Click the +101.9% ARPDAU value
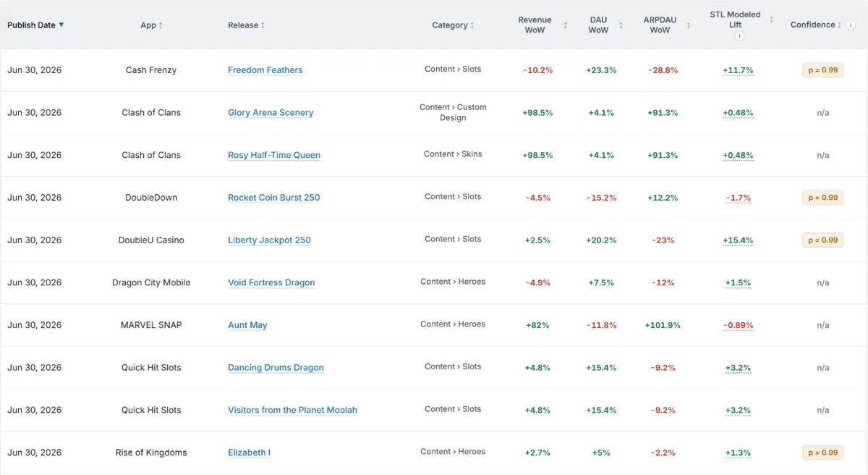 point(663,325)
